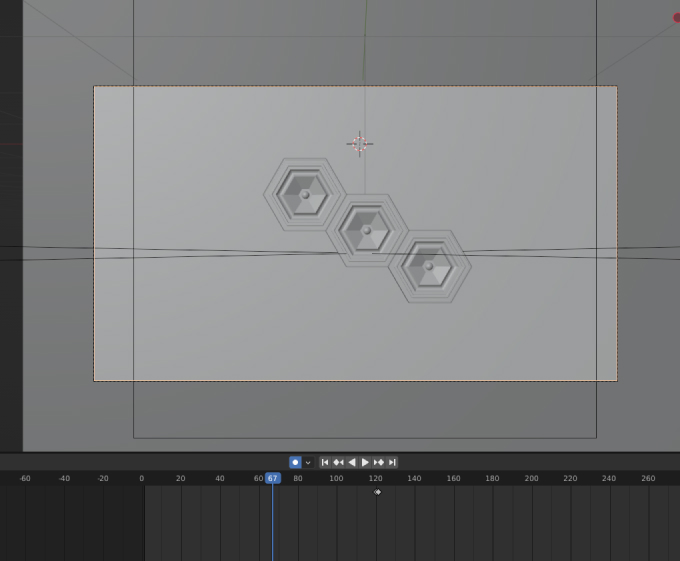Select the keyframe diamond near frame 120
This screenshot has width=680, height=561.
tap(377, 492)
